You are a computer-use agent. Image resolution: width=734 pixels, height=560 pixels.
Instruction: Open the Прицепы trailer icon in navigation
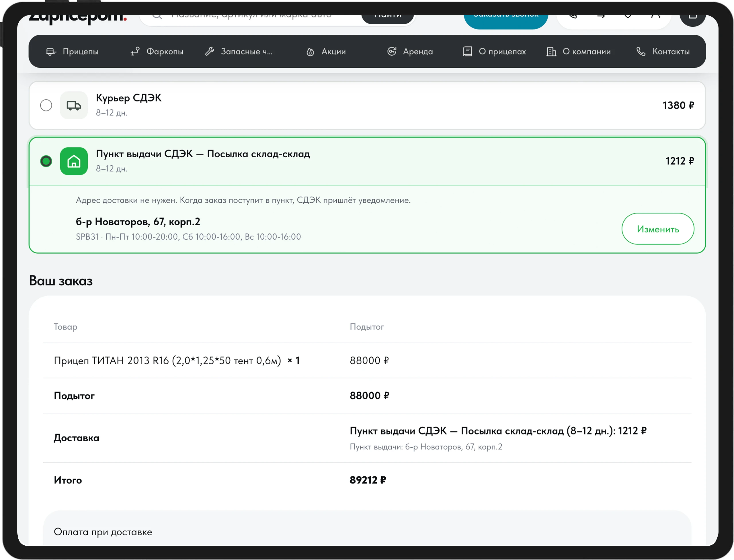(x=51, y=52)
